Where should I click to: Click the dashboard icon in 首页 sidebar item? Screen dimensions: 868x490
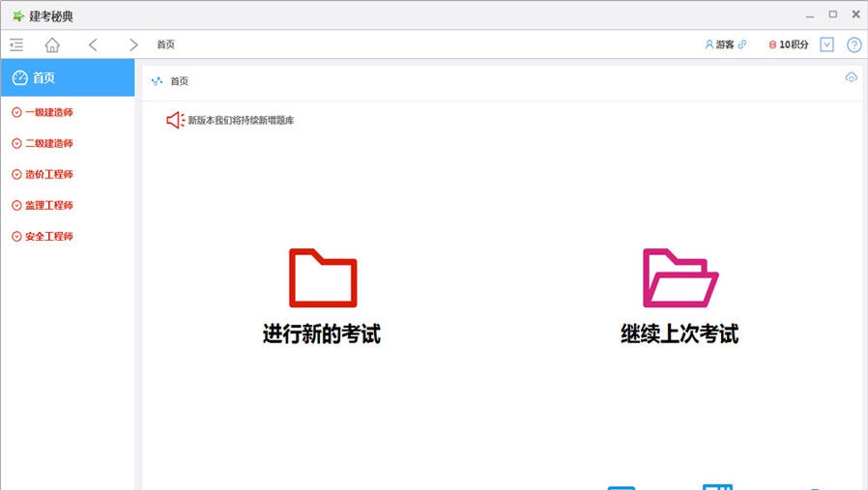point(20,78)
